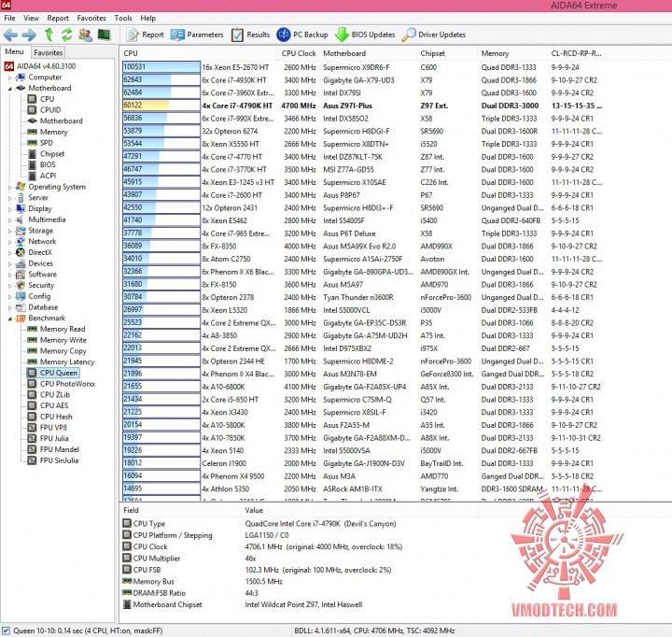This screenshot has height=637, width=672.
Task: Open the File menu
Action: 9,18
